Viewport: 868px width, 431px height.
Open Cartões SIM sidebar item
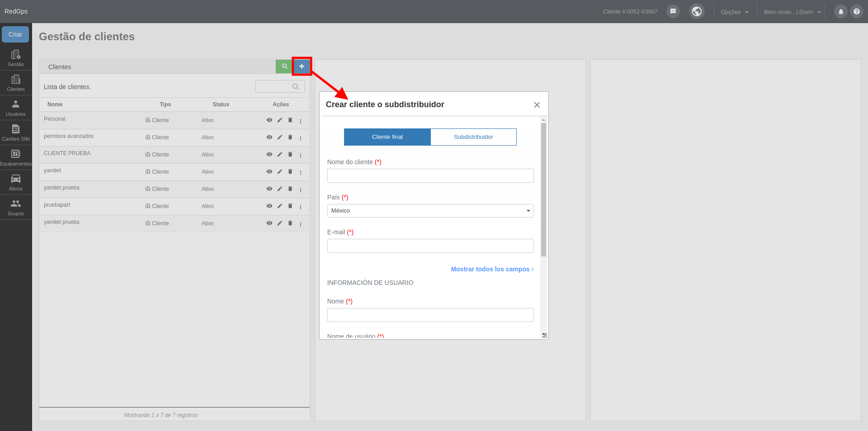click(x=16, y=133)
